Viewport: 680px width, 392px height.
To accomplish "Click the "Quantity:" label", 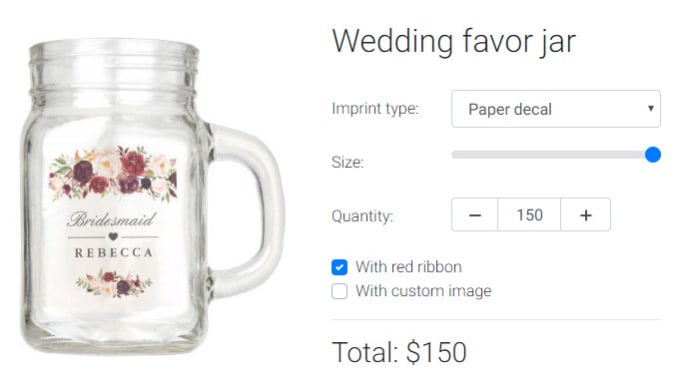I will 362,216.
